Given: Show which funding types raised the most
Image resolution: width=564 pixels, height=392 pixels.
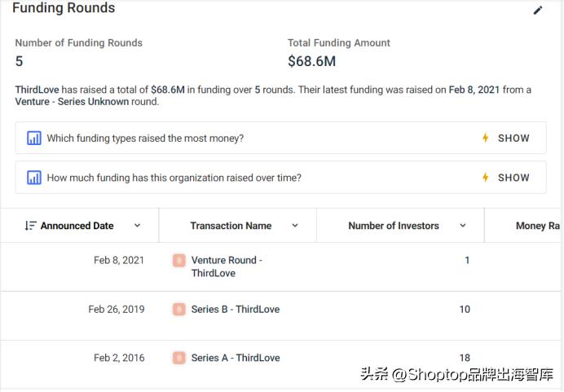Looking at the screenshot, I should tap(513, 139).
